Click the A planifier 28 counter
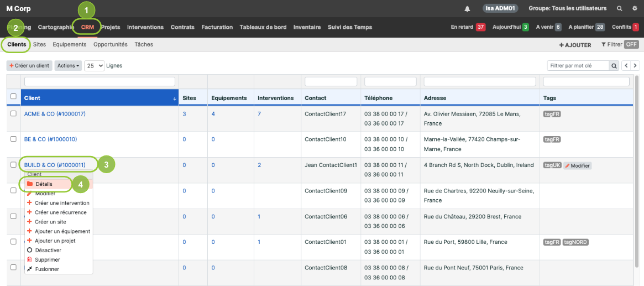The width and height of the screenshot is (644, 286). 587,27
